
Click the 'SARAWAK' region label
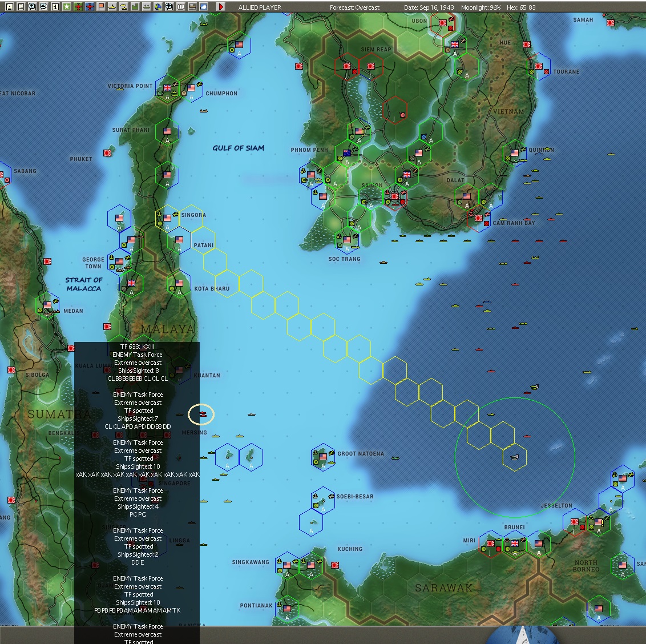pyautogui.click(x=443, y=587)
